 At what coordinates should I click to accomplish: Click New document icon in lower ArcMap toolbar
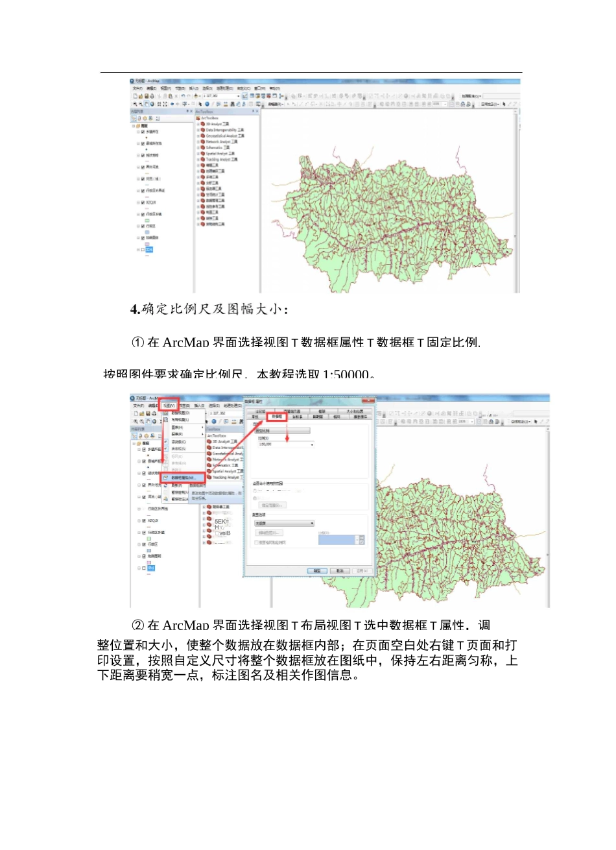tap(136, 413)
